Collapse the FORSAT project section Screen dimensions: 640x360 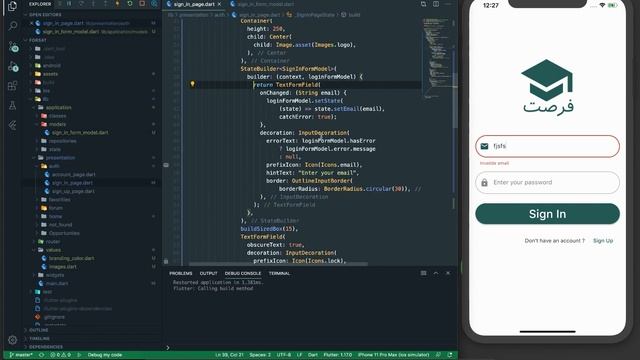pos(25,40)
